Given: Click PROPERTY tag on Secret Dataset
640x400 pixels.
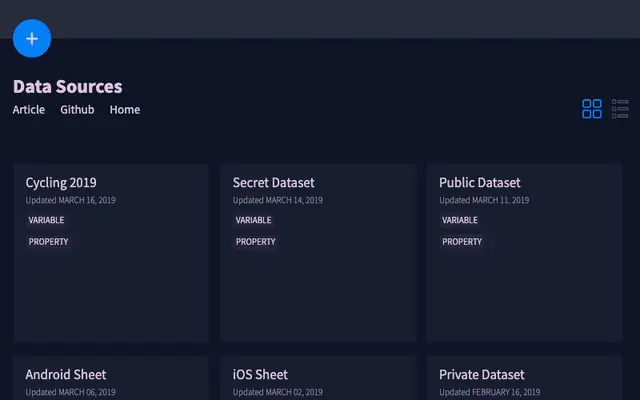Looking at the screenshot, I should click(x=256, y=242).
